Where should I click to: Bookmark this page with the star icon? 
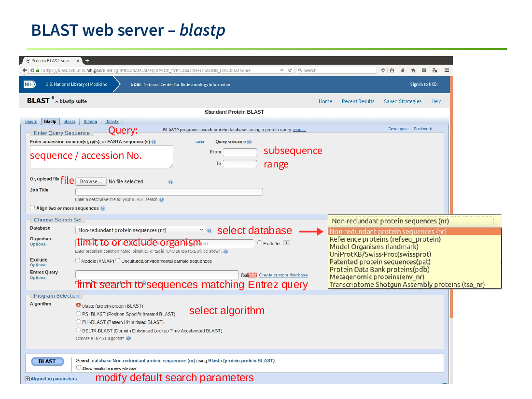[x=383, y=70]
